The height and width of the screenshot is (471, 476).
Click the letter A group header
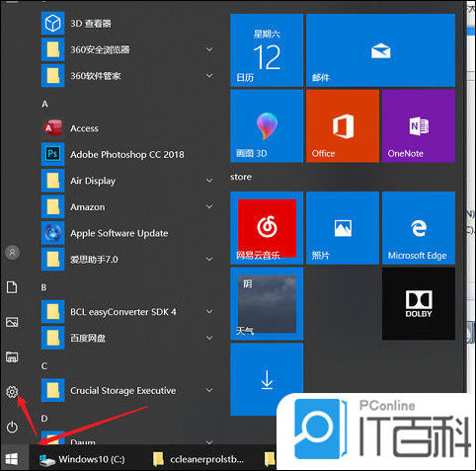(44, 105)
